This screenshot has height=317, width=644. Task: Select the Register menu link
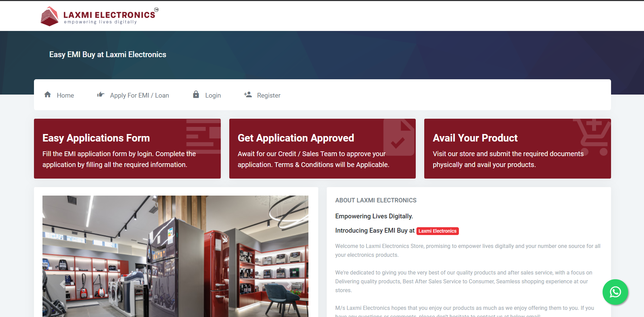pyautogui.click(x=269, y=96)
